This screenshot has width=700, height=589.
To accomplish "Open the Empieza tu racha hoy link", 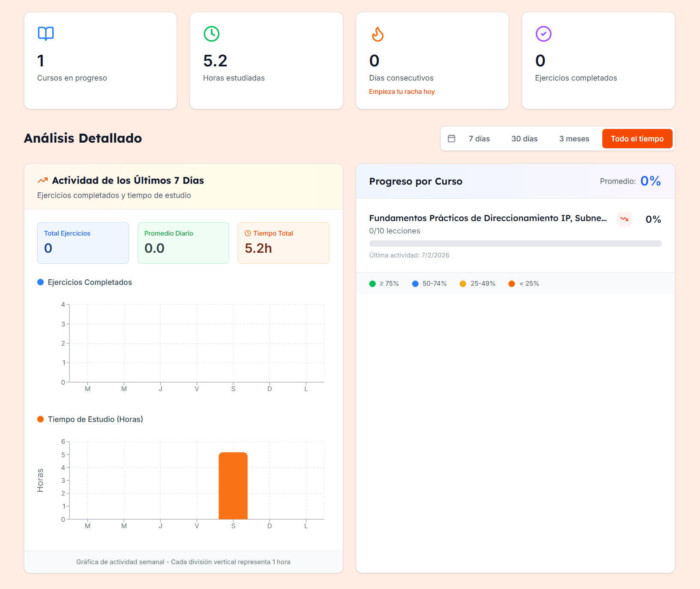I will (x=401, y=91).
